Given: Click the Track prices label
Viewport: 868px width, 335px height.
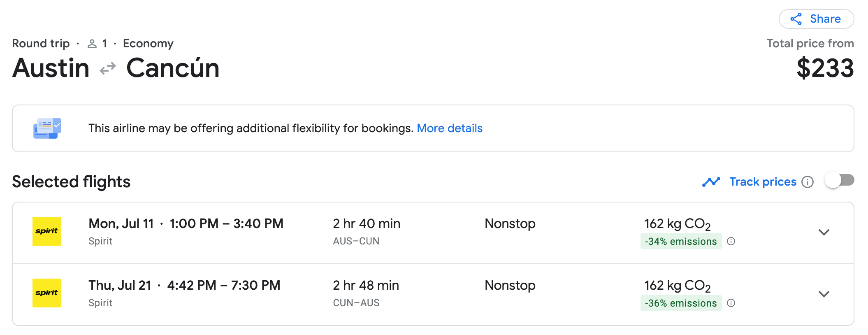Looking at the screenshot, I should (x=763, y=182).
